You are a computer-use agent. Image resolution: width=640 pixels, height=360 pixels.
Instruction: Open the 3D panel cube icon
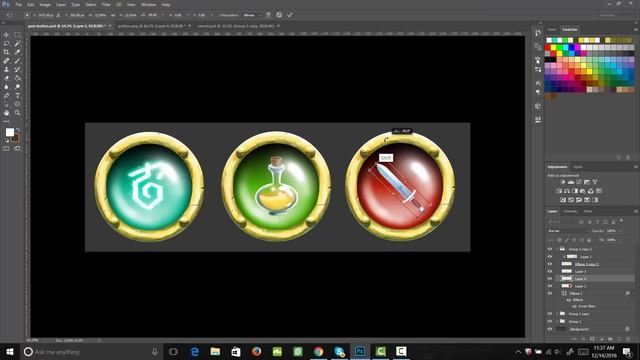(x=538, y=106)
